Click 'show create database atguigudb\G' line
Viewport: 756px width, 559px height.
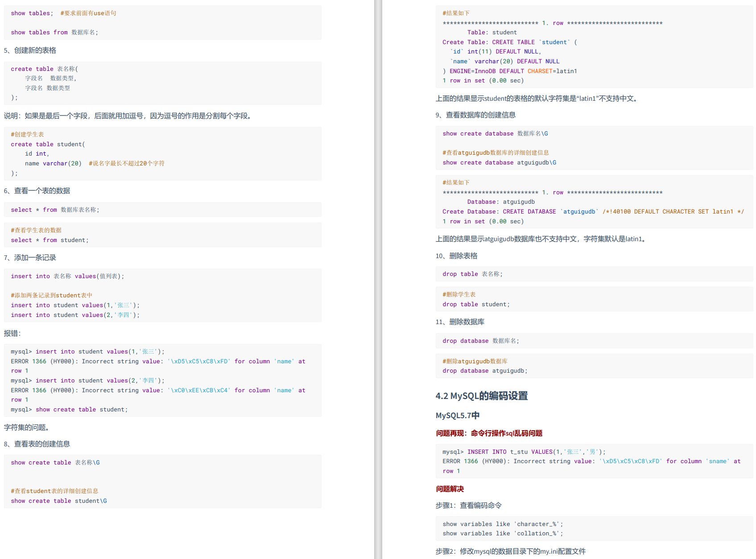(x=500, y=163)
